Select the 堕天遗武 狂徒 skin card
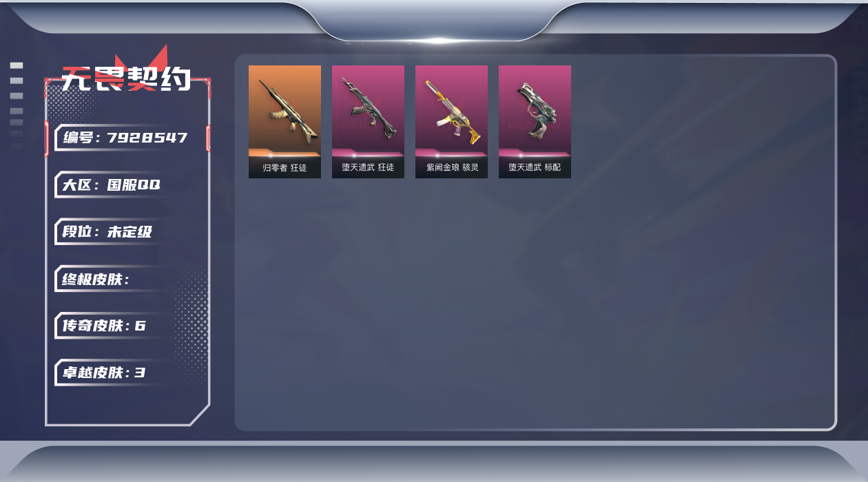868x482 pixels. coord(368,122)
